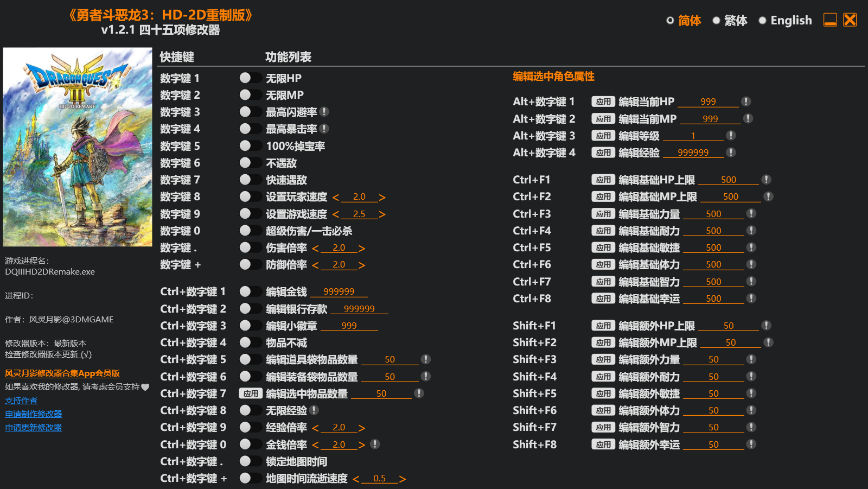The height and width of the screenshot is (489, 868).
Task: Increase 地图时间流逝速度 with right arrow
Action: coord(402,479)
